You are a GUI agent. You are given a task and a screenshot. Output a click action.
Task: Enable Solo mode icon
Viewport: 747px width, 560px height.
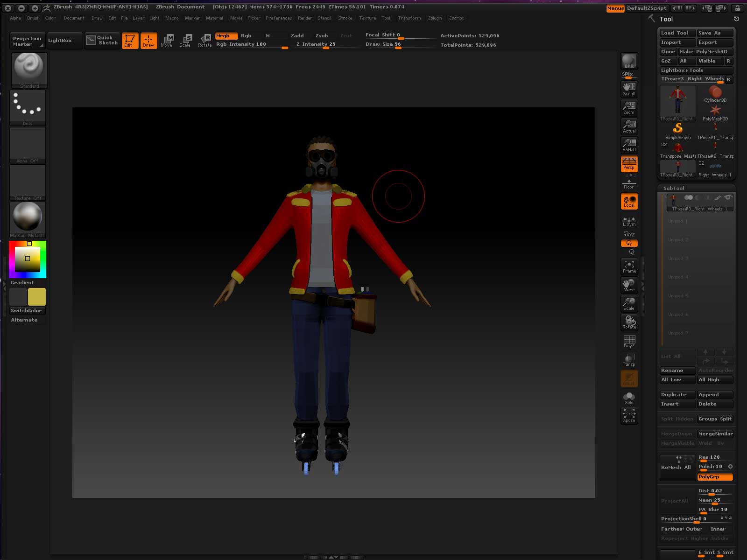(629, 398)
